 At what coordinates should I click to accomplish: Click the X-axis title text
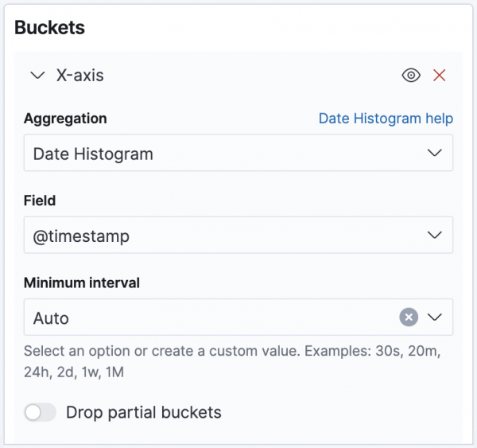(x=79, y=76)
